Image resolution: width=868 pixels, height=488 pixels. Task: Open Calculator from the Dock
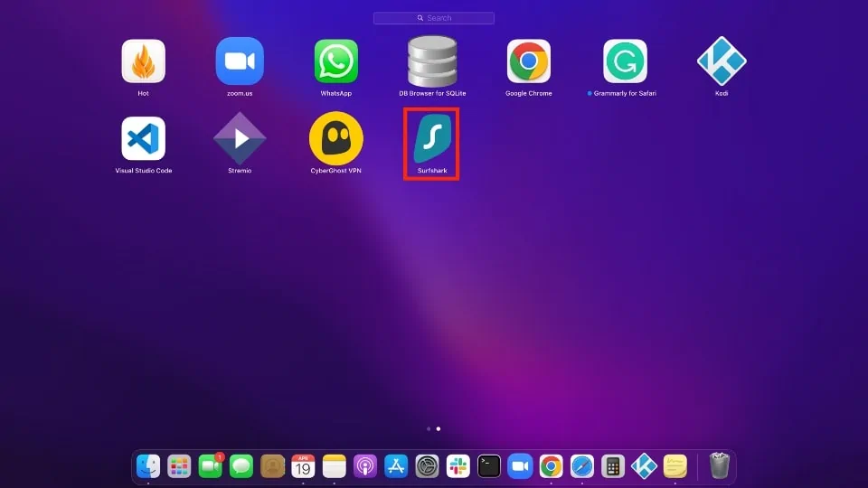pyautogui.click(x=613, y=466)
